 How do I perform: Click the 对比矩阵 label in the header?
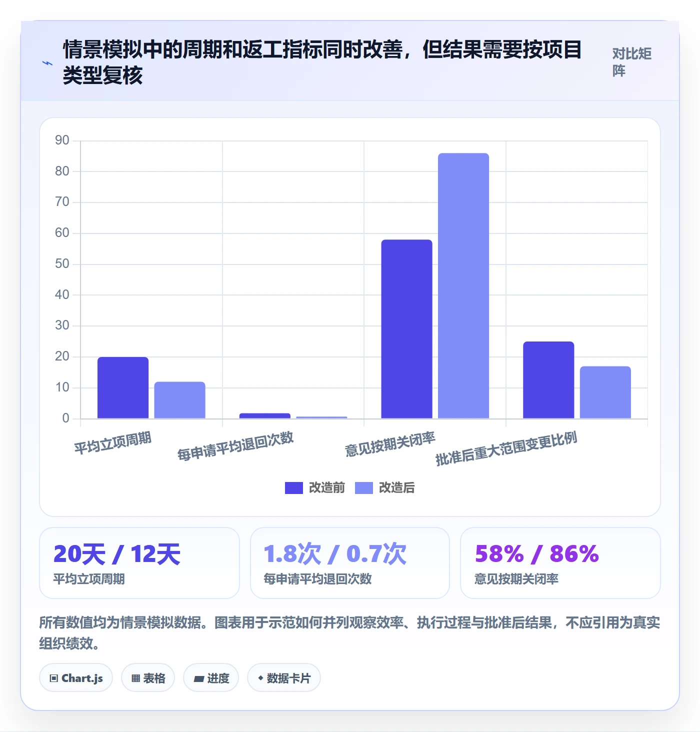point(632,62)
